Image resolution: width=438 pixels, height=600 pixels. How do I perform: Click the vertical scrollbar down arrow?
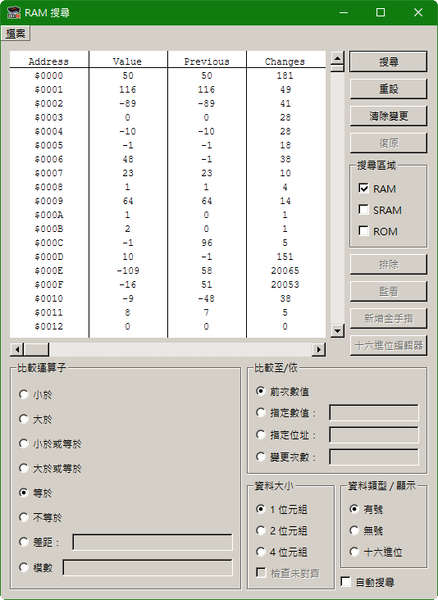(337, 331)
